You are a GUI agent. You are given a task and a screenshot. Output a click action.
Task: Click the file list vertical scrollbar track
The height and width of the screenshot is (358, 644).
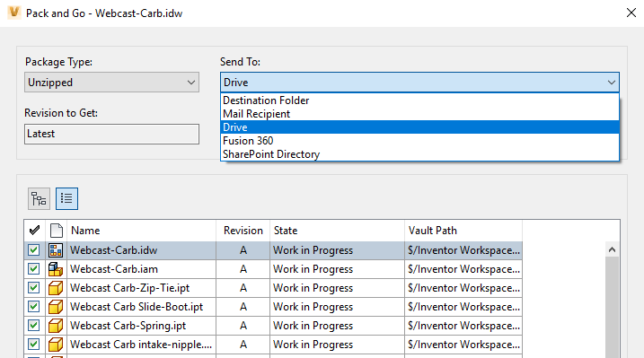click(x=612, y=308)
